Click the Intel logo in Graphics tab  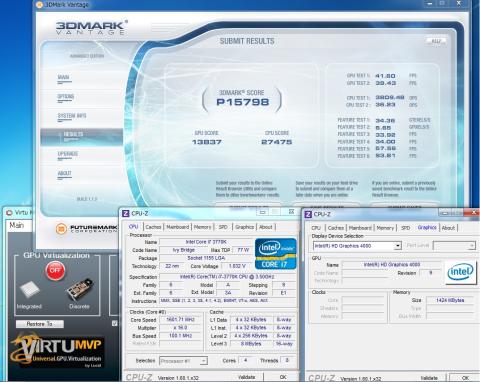tap(460, 272)
